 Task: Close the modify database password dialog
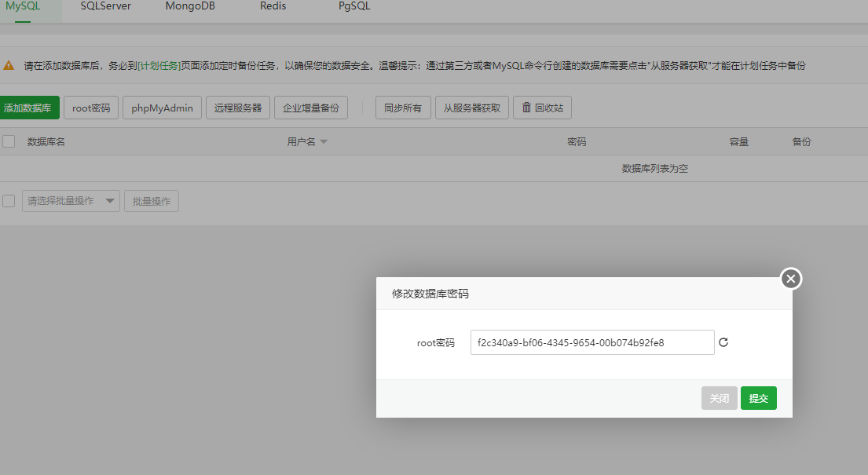pyautogui.click(x=791, y=279)
